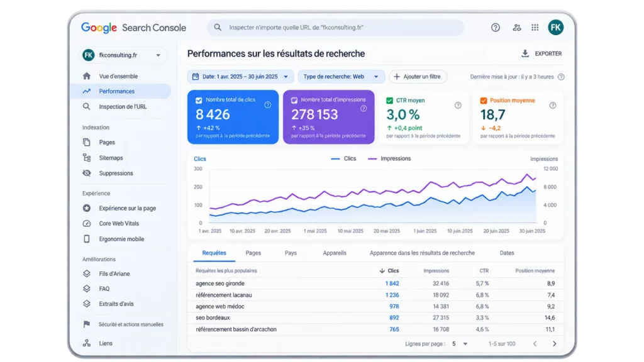The image size is (644, 362).
Task: Click the Core Web Vitals gauge icon
Action: 87,224
